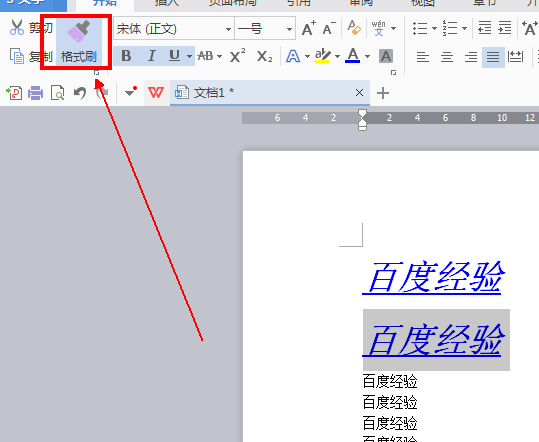Apply yellow highlight color
This screenshot has width=539, height=442.
pos(322,56)
